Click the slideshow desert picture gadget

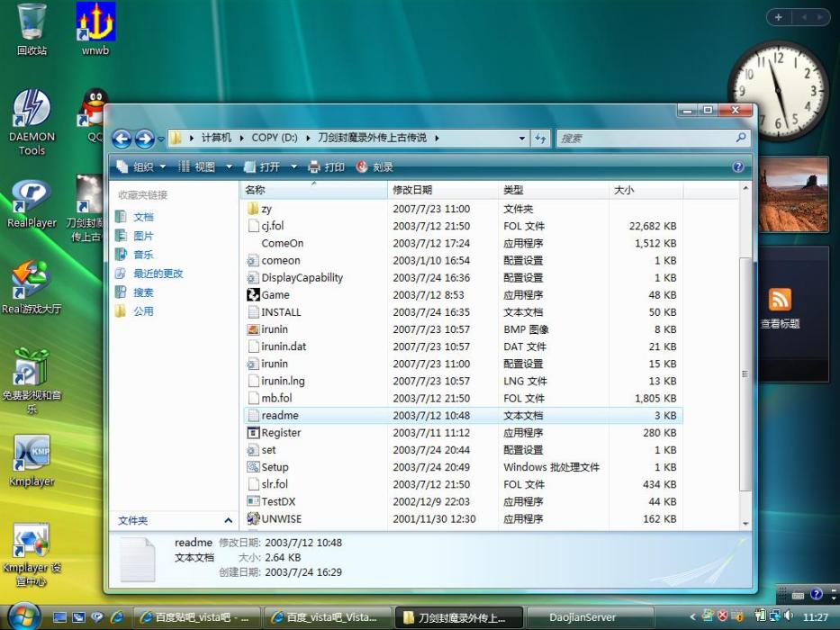(x=793, y=195)
